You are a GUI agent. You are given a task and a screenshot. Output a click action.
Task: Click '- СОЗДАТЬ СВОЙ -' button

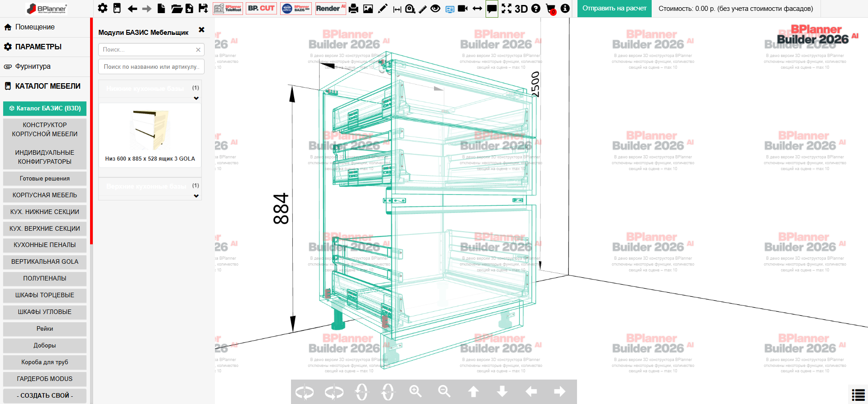45,395
